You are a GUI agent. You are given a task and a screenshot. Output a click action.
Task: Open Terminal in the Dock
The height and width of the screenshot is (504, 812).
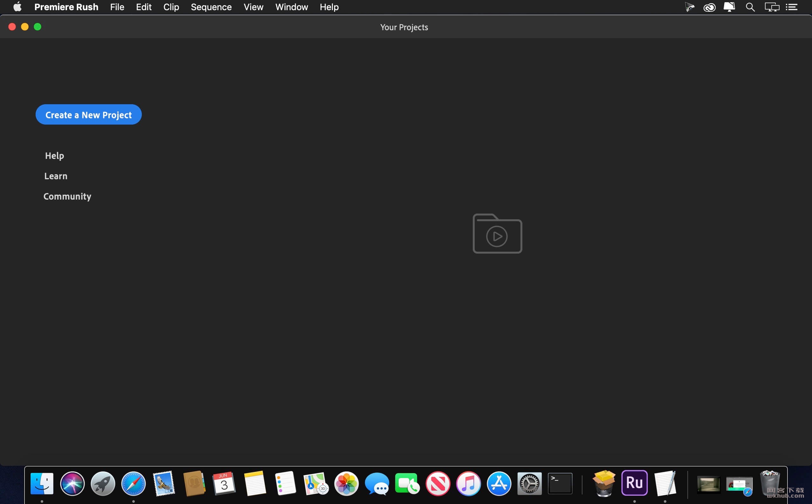(x=560, y=483)
